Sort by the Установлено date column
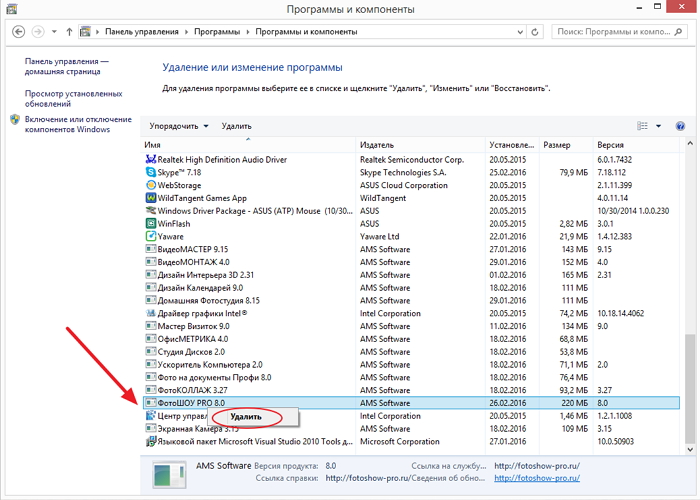This screenshot has height=500, width=700. (512, 145)
